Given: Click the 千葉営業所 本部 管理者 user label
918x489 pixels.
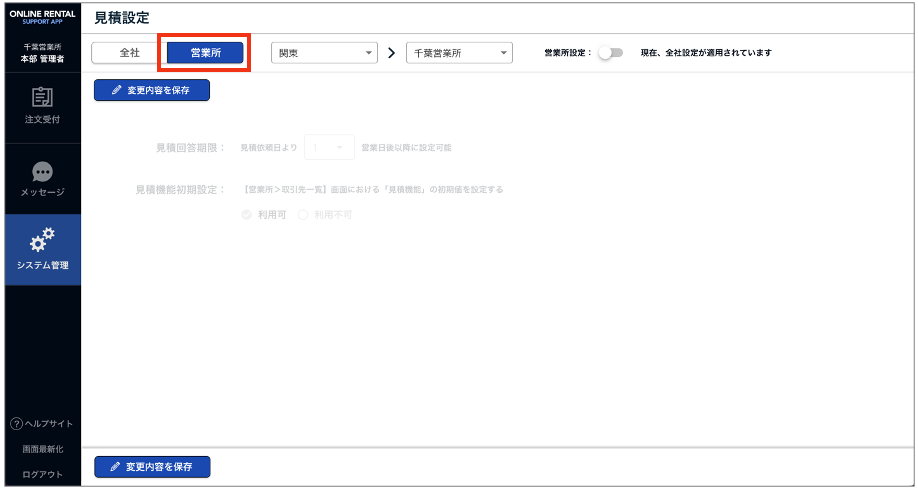Looking at the screenshot, I should point(42,53).
